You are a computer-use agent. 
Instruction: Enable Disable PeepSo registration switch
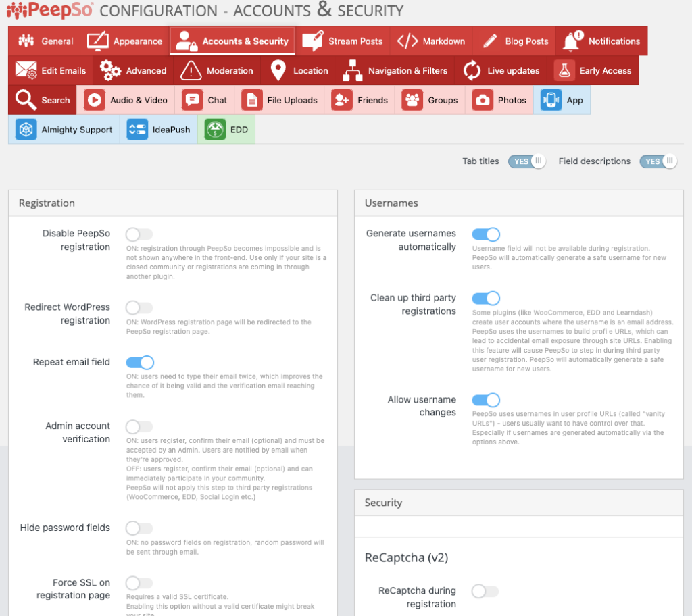pyautogui.click(x=139, y=234)
